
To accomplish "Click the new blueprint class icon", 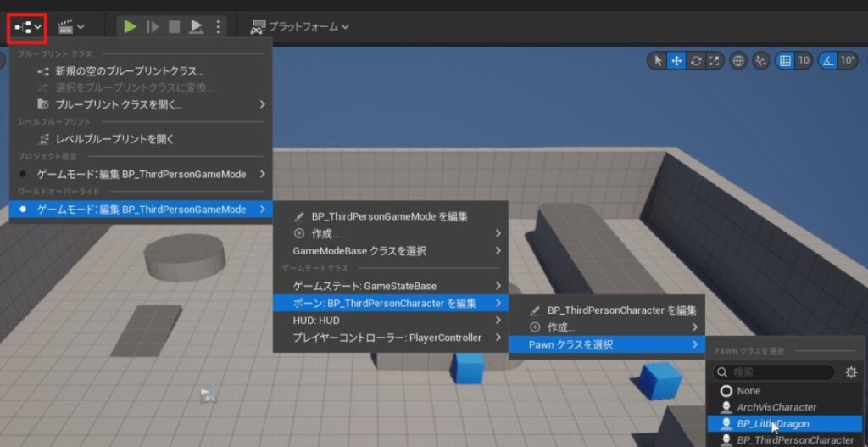I will pyautogui.click(x=43, y=71).
